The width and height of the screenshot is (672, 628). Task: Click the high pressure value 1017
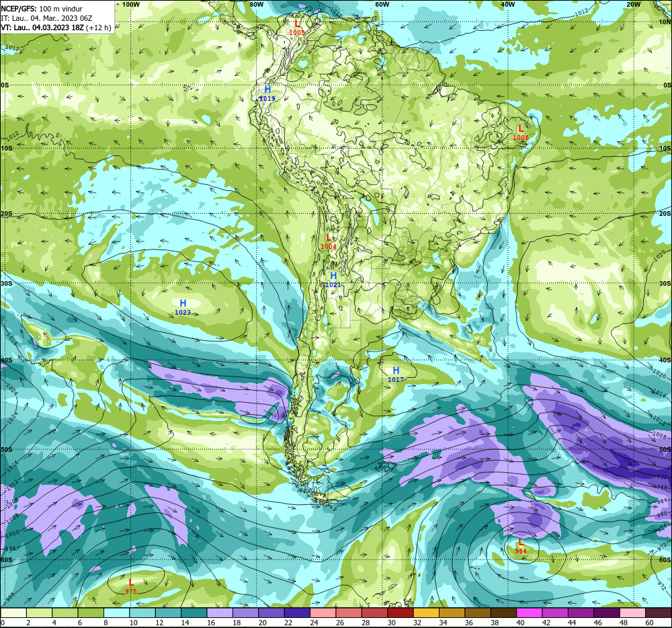coord(396,379)
